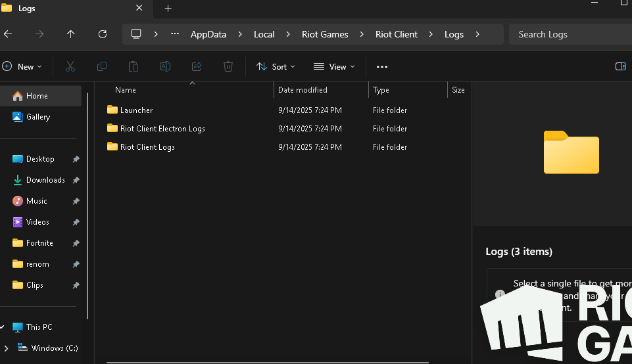This screenshot has height=364, width=632.
Task: Show hidden breadcrumb path via ellipsis
Action: point(174,34)
